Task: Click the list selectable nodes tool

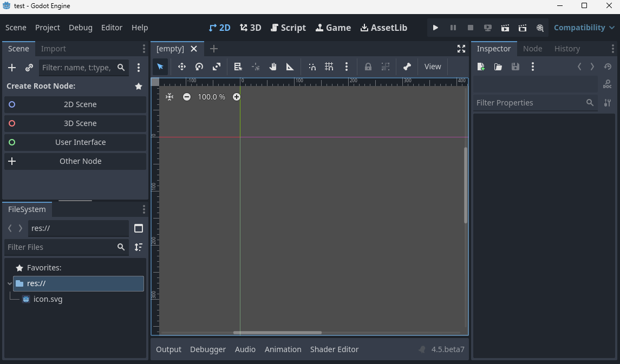Action: [238, 67]
